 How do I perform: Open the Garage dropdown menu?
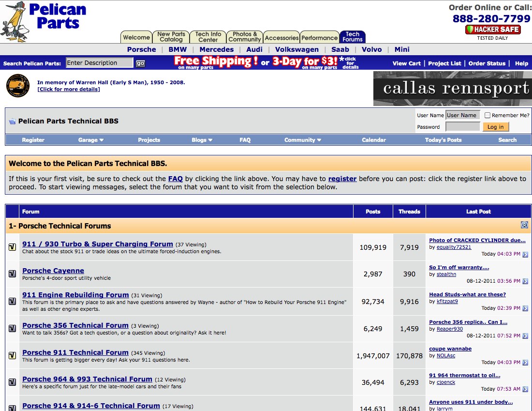(91, 140)
